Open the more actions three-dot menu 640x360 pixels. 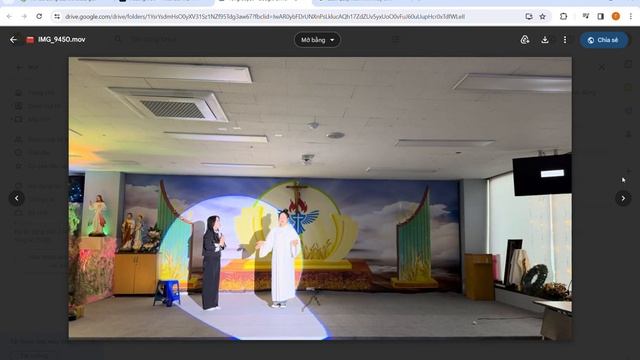coord(565,40)
